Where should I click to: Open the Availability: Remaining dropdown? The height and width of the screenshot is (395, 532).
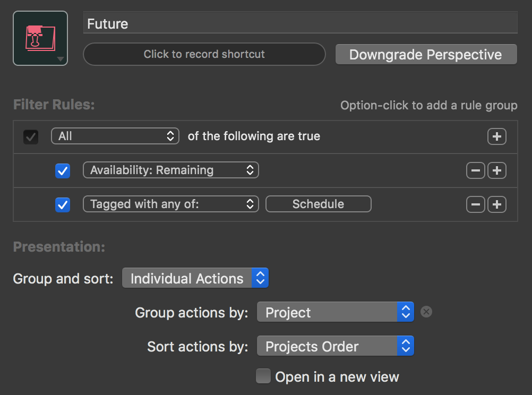(170, 170)
